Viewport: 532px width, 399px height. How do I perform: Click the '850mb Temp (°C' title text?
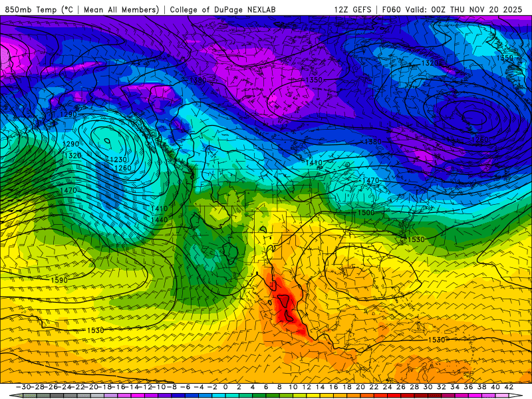coord(39,9)
